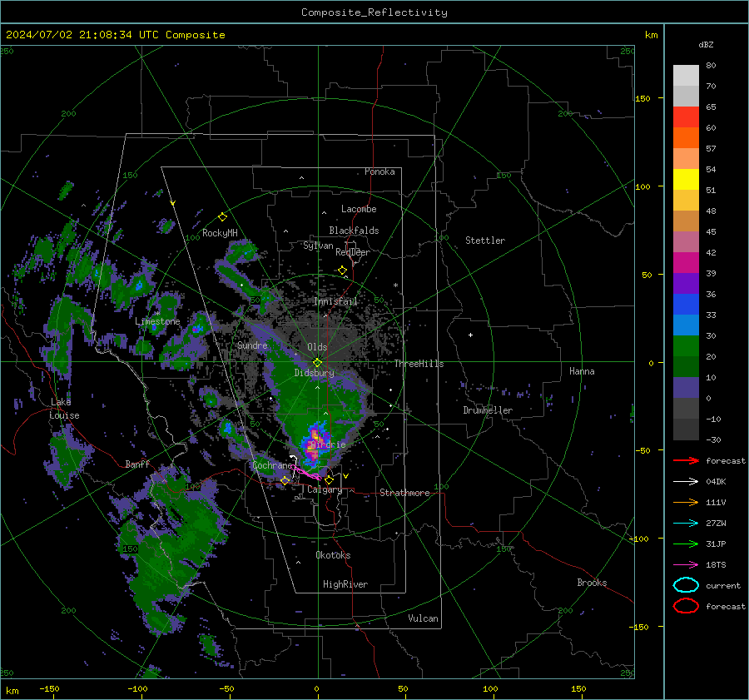Click the 2024/07/02 21:08:34 UTC Composite timestamp
This screenshot has width=749, height=700.
(x=115, y=35)
